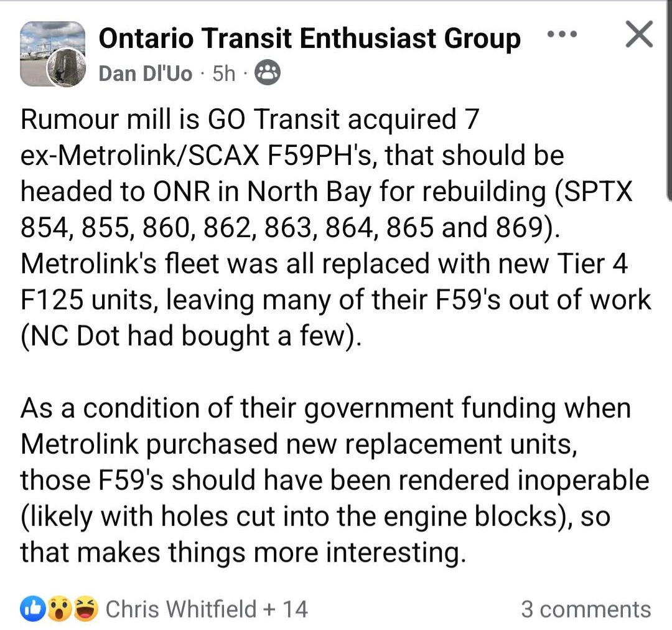Open the three-dots post options menu
The image size is (672, 630).
click(561, 35)
